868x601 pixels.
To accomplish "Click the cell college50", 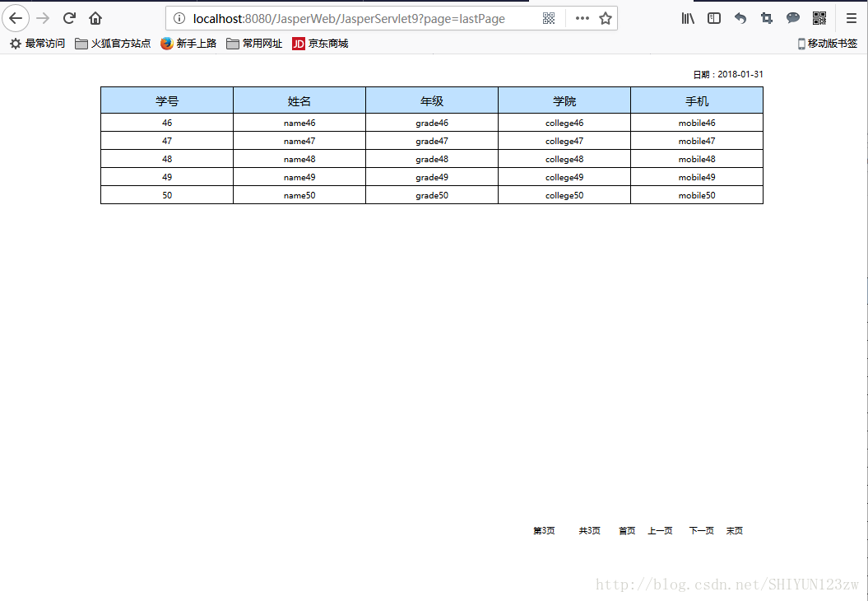I will (564, 196).
